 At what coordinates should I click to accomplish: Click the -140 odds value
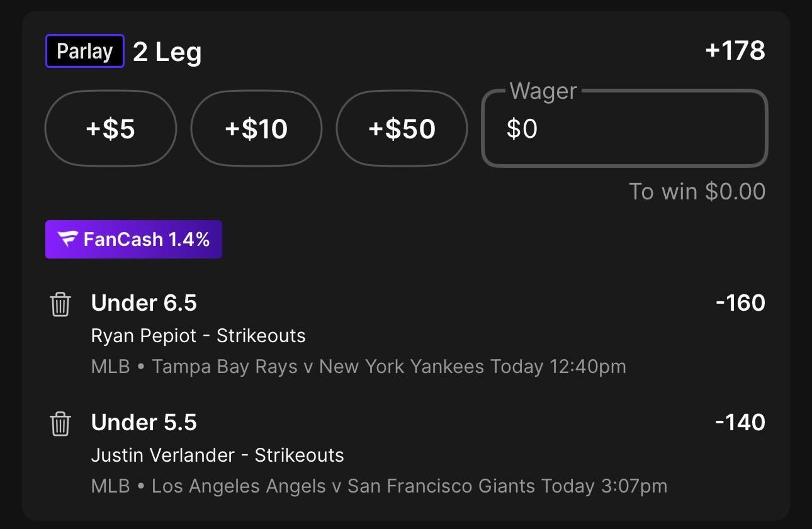740,423
